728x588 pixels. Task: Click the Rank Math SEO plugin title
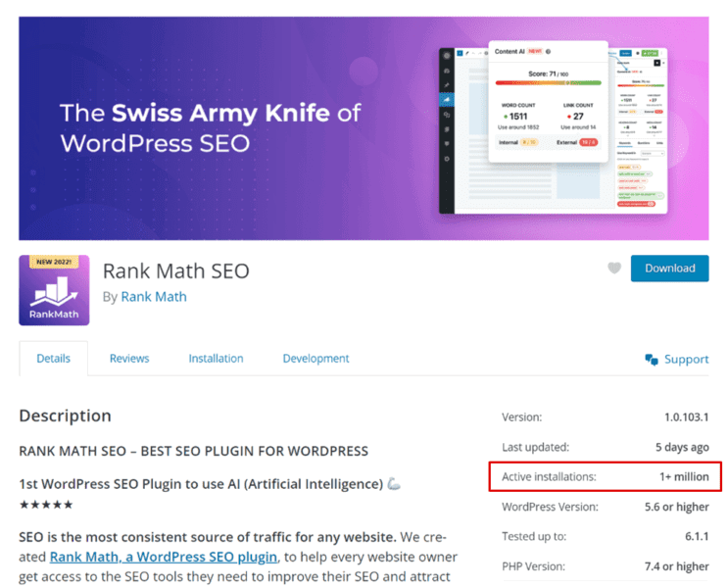(176, 270)
